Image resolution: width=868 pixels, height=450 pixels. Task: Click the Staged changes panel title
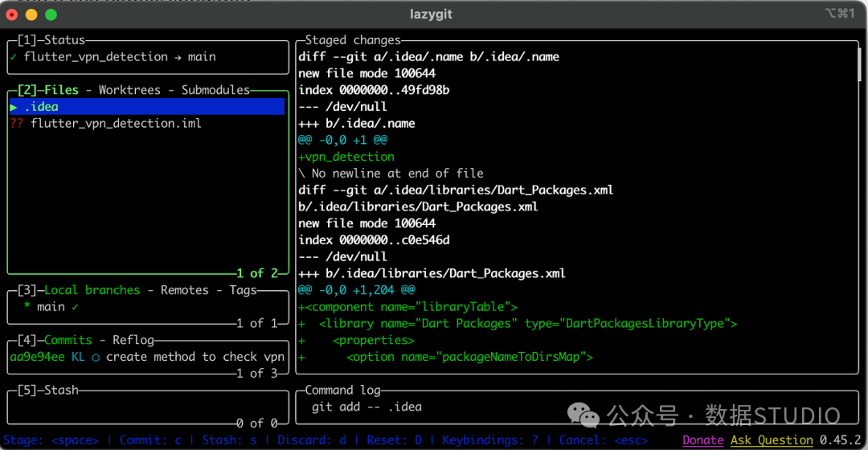click(353, 40)
